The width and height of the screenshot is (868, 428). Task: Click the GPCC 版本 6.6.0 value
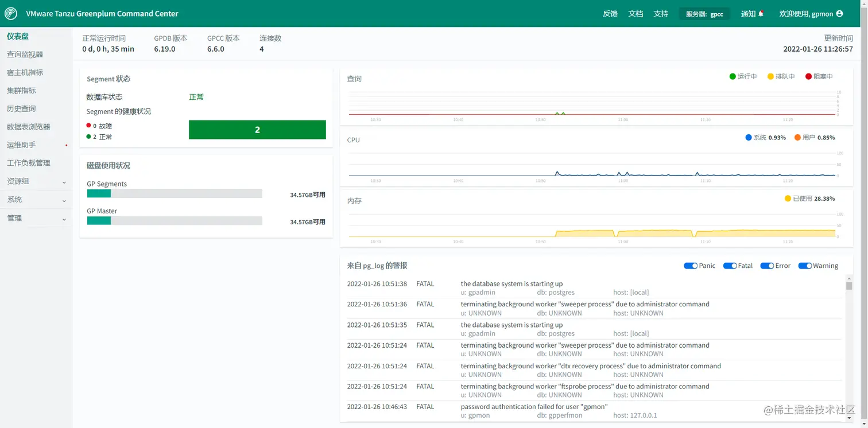point(216,49)
